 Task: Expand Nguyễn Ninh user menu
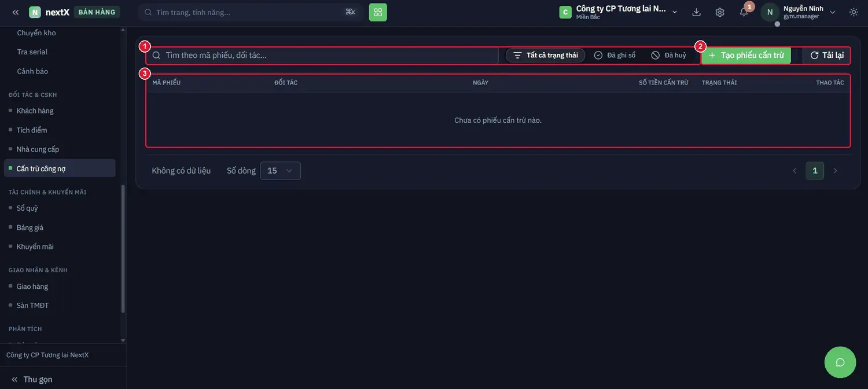[833, 12]
